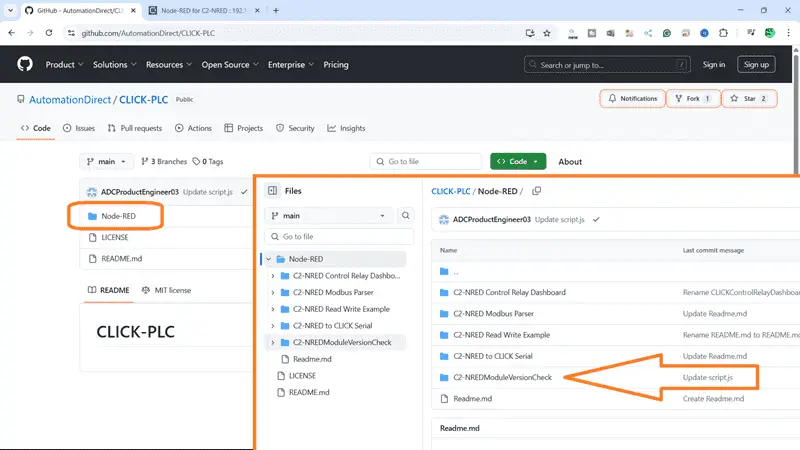
Task: Open Readme.md in the Files tree
Action: [x=312, y=359]
